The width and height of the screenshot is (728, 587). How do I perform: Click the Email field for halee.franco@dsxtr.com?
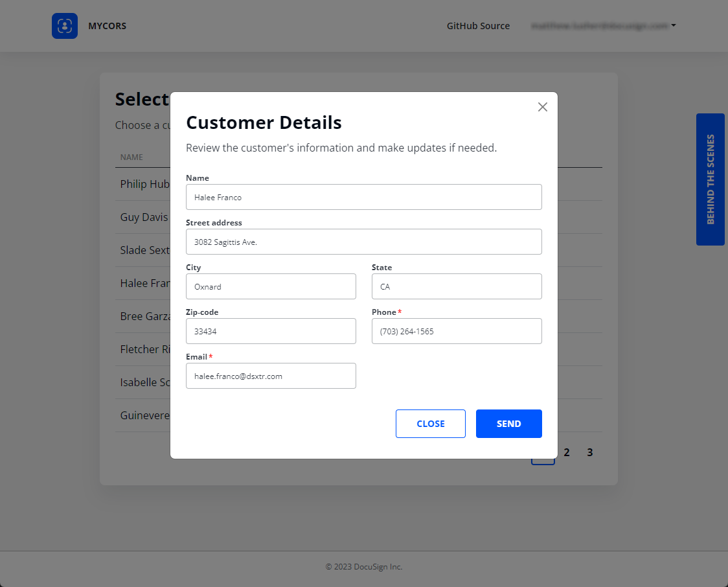pos(271,376)
